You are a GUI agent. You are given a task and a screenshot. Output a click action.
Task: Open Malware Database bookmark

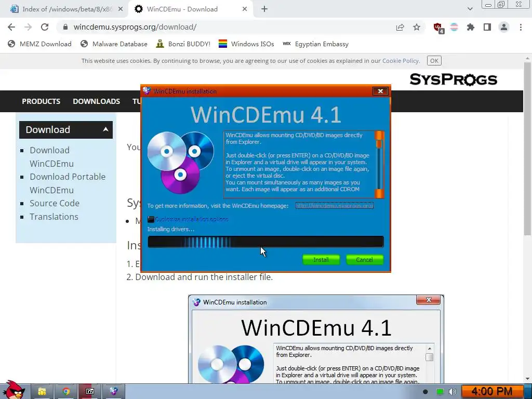click(114, 44)
